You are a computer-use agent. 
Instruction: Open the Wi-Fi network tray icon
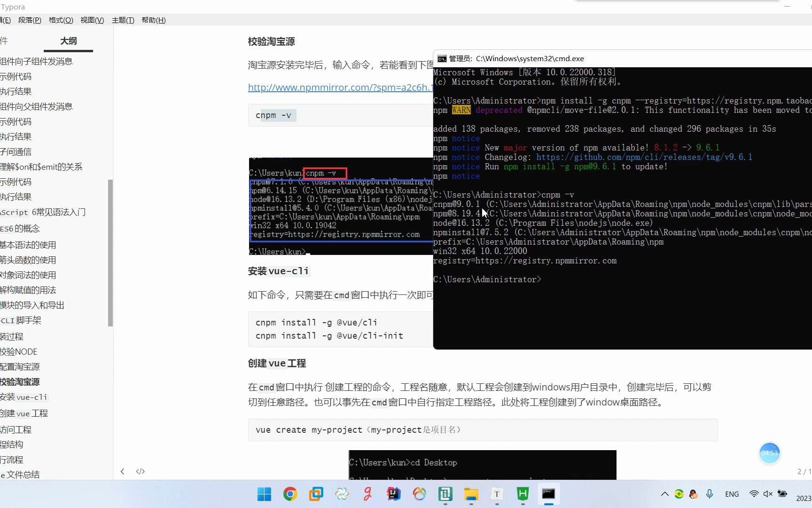point(754,494)
